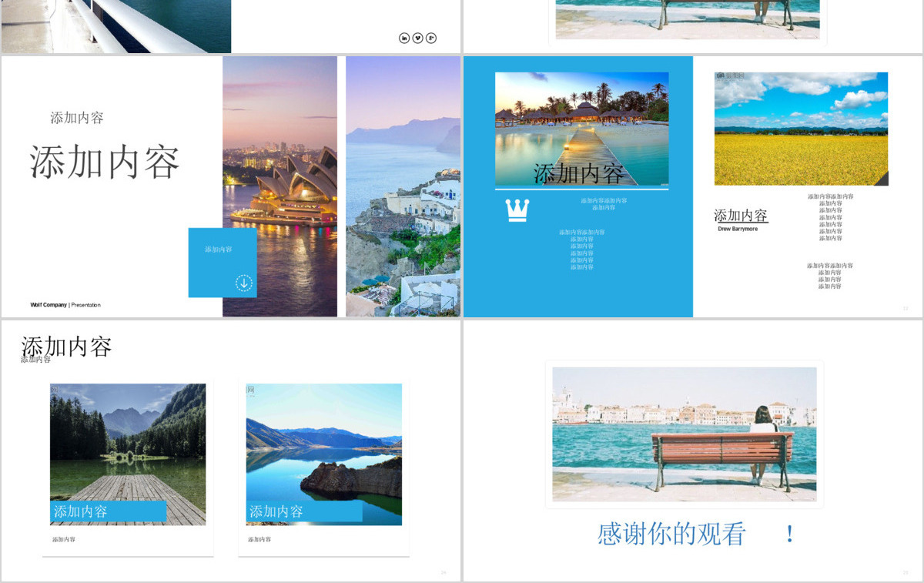Click the white crown icon
Screen dimensions: 924x583
coord(517,210)
